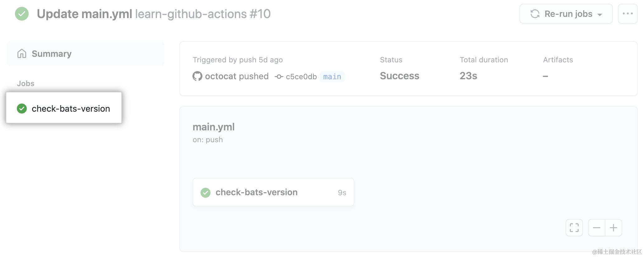Expand the Re-run jobs dropdown arrow
The height and width of the screenshot is (257, 644).
point(600,14)
